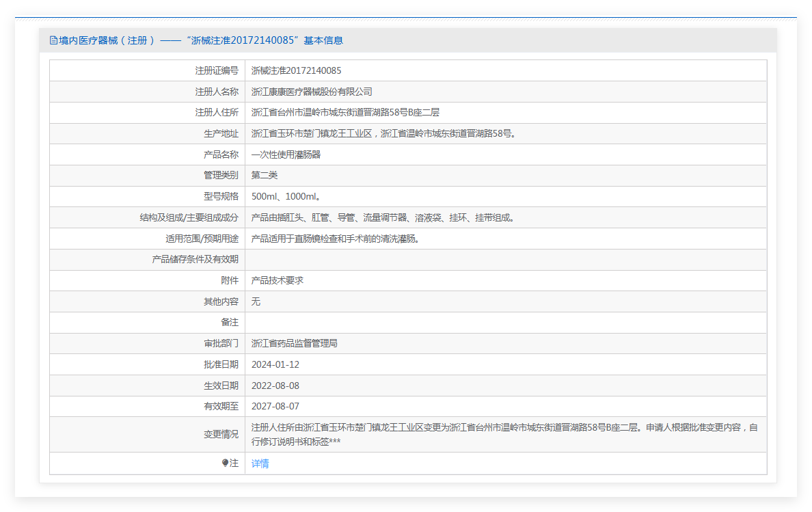The height and width of the screenshot is (512, 812).
Task: Click the panel title 境内医疗器械（注册）基本信息
Action: coord(200,40)
